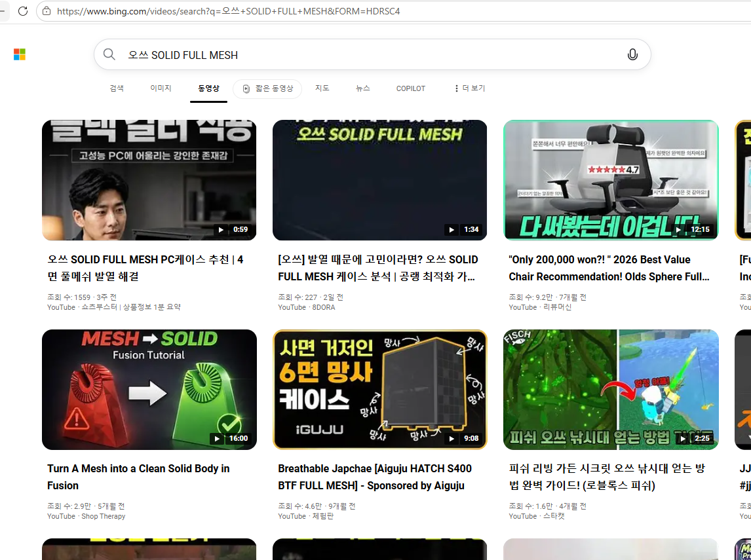The image size is (751, 560).
Task: Open title Breathable Japchae Aiguju HATCH S400
Action: pos(375,477)
